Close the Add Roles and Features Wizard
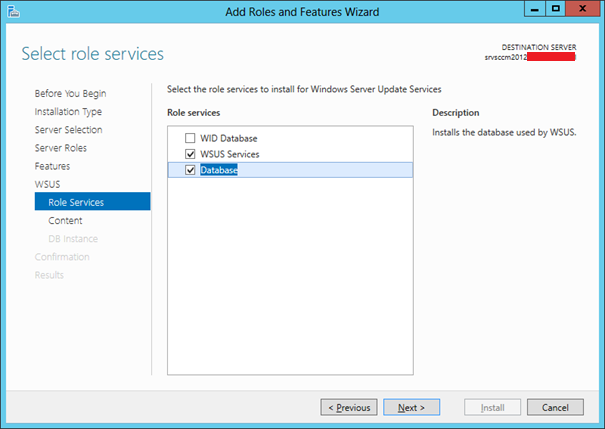This screenshot has width=605, height=429. click(x=582, y=9)
